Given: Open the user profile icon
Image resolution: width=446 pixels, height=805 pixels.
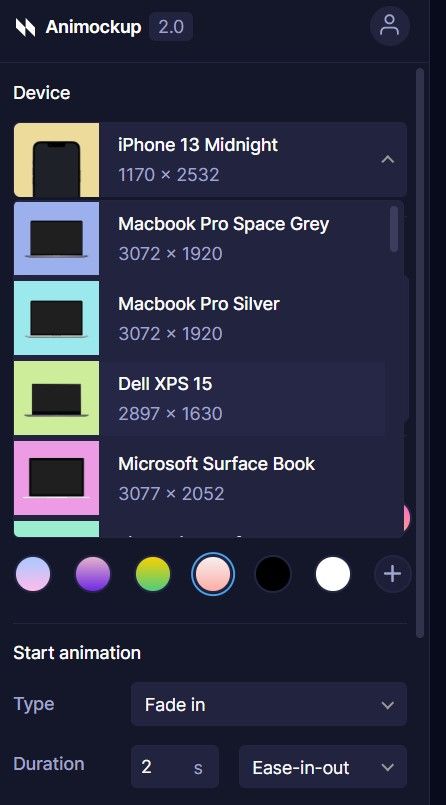Looking at the screenshot, I should [390, 26].
